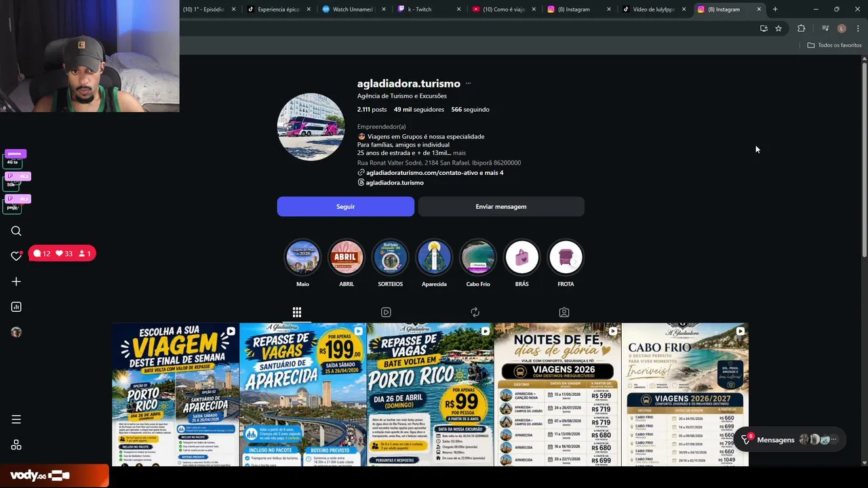868x488 pixels.
Task: Open the Escolha a sua Viagem post
Action: (x=176, y=394)
